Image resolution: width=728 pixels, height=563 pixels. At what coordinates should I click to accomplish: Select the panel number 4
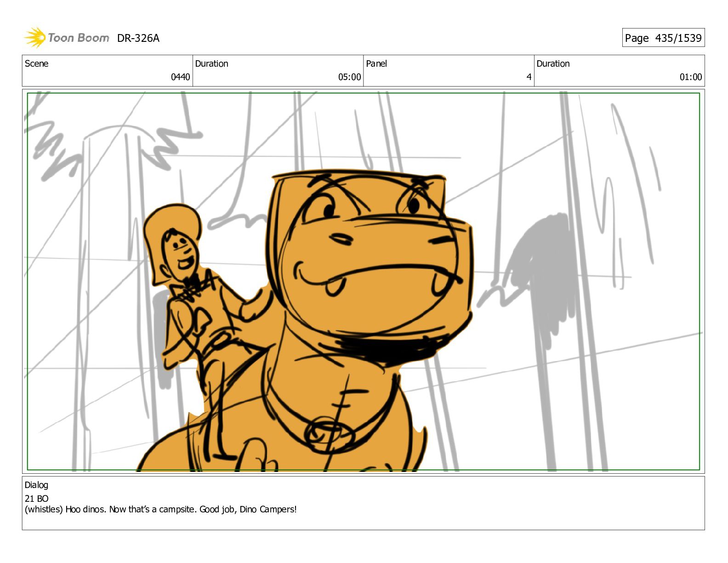529,77
